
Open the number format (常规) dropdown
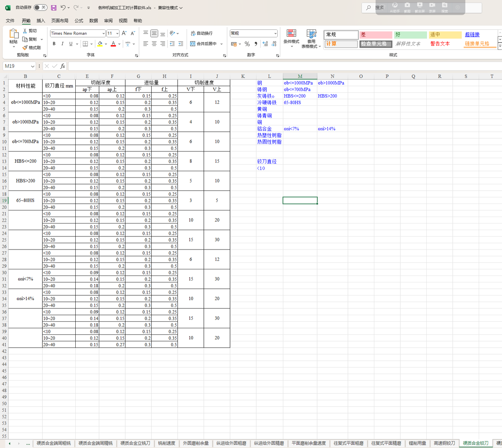pos(275,33)
